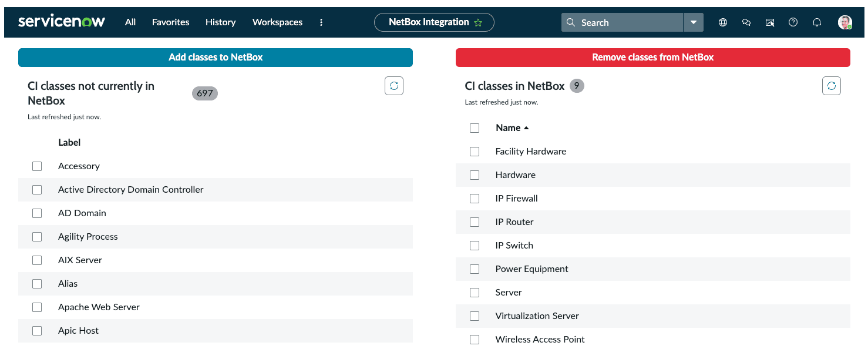The image size is (868, 349).
Task: Click the Search magnifier icon
Action: point(570,22)
